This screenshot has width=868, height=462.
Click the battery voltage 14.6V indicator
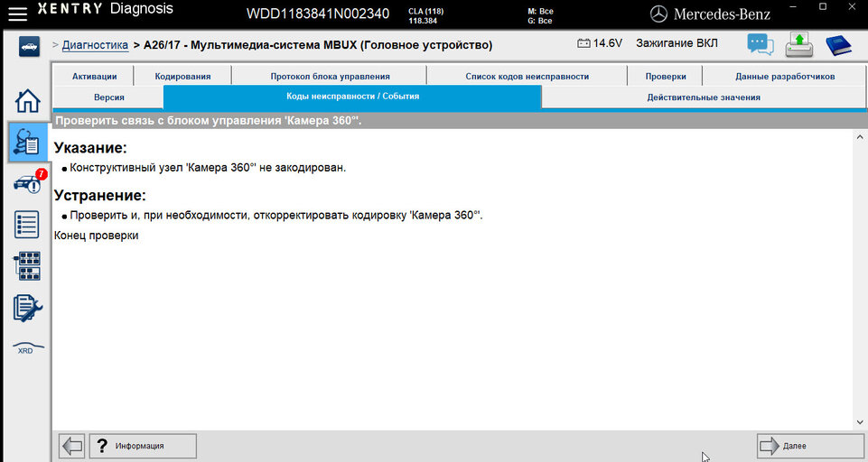click(600, 43)
